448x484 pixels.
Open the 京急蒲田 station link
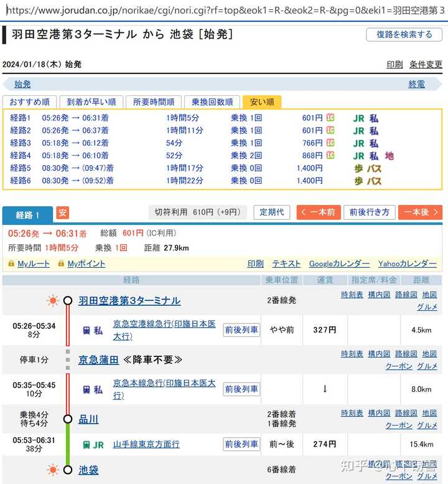(98, 360)
